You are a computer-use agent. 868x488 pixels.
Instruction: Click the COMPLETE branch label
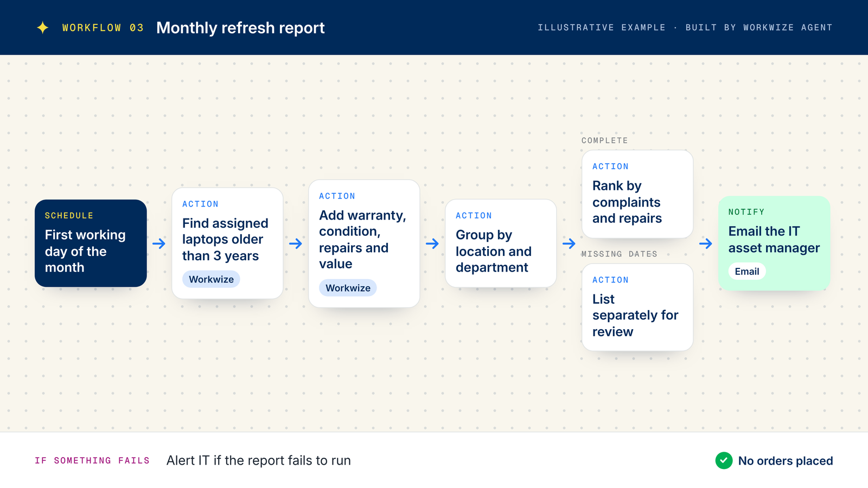(x=604, y=140)
